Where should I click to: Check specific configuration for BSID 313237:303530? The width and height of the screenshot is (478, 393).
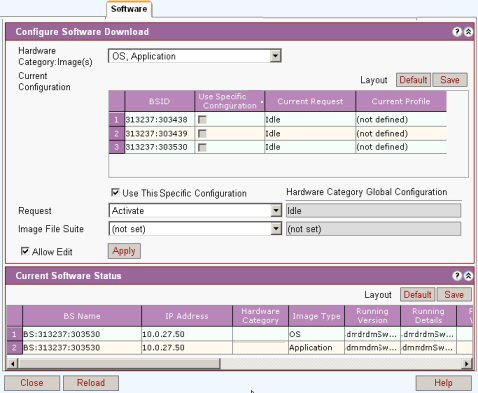[x=202, y=147]
